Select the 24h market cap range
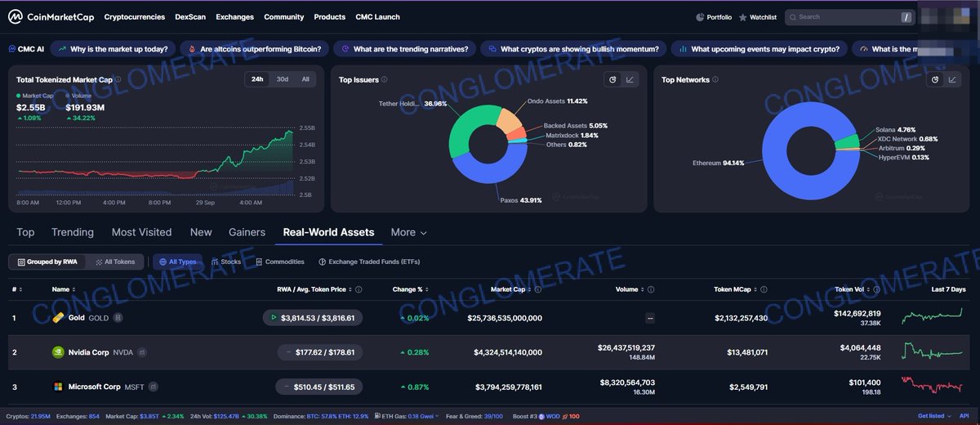 257,79
